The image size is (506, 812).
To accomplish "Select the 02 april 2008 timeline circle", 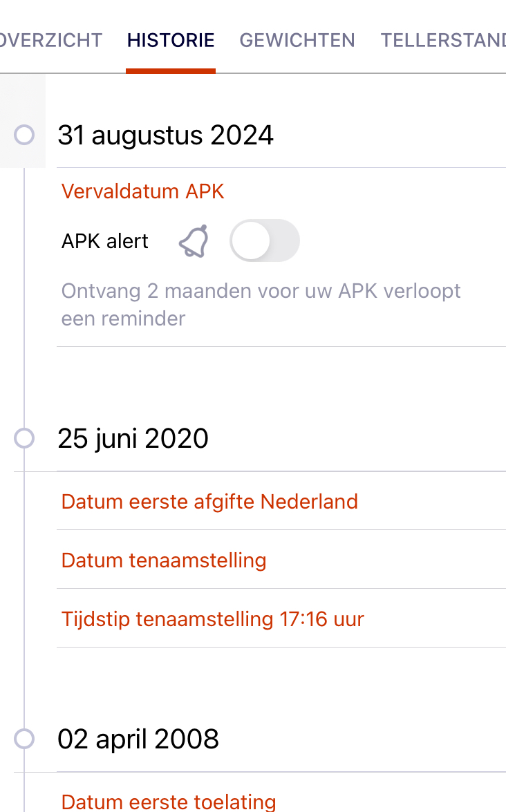I will pos(24,739).
